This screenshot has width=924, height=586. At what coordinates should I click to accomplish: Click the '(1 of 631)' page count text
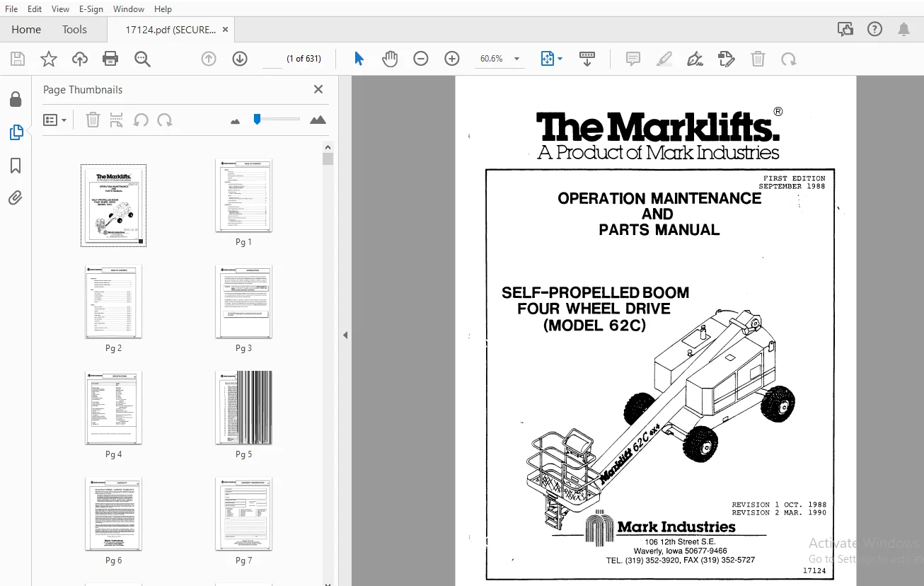coord(304,59)
